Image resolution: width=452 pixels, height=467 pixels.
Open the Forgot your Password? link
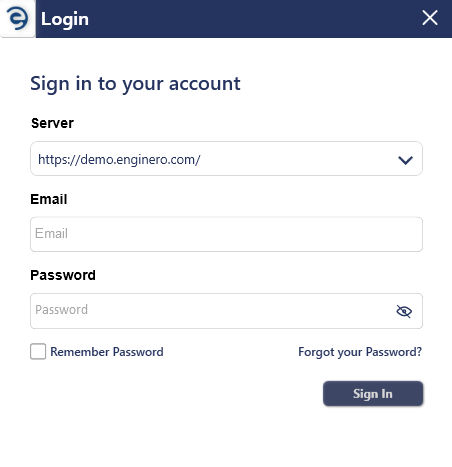click(x=360, y=352)
